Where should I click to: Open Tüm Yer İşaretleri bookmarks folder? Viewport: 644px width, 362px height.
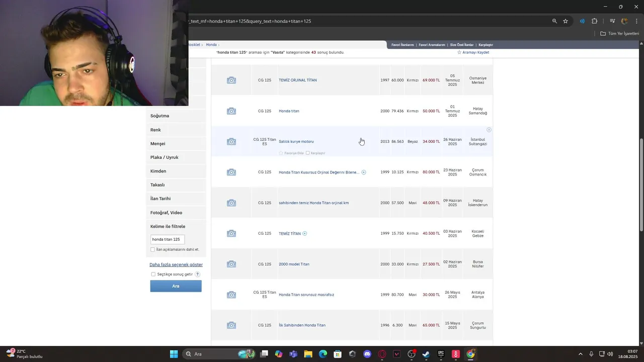point(619,33)
